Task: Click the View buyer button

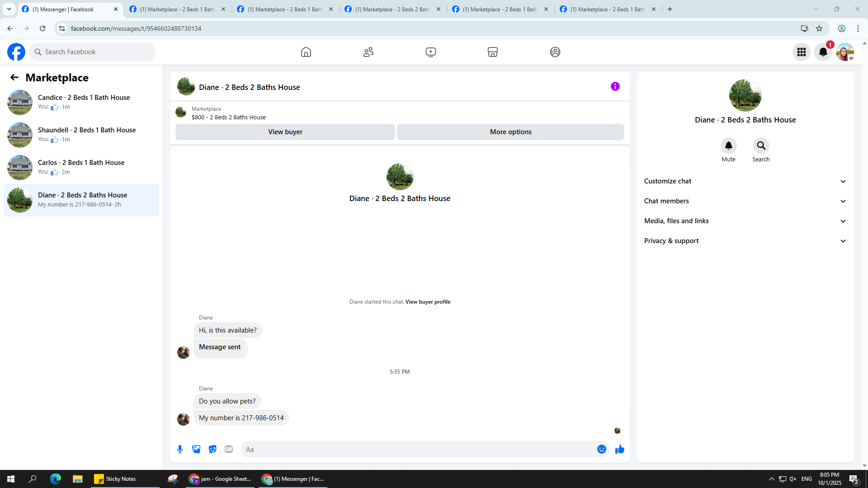Action: (x=285, y=132)
